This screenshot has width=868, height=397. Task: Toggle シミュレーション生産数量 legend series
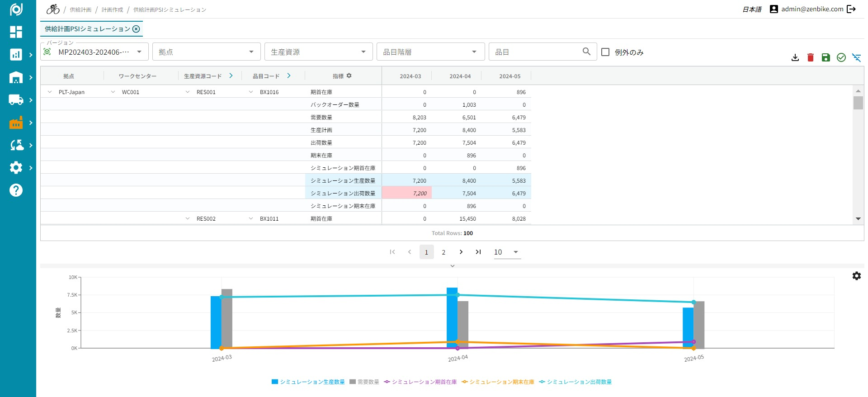tap(308, 382)
